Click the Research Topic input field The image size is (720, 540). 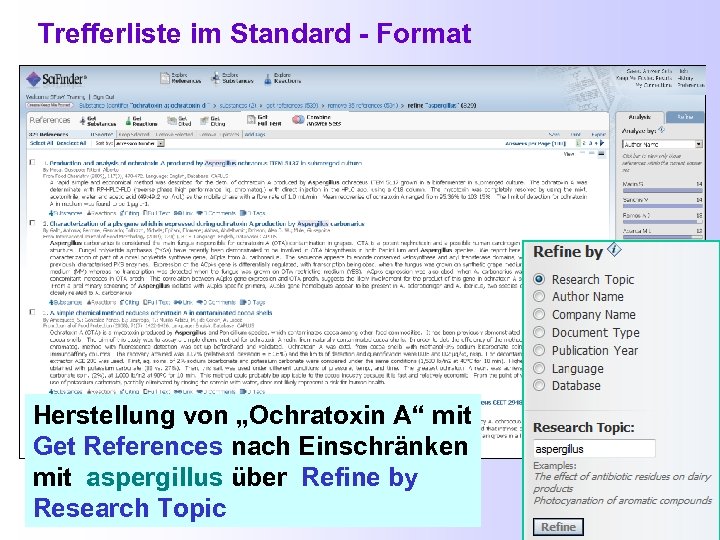pos(594,449)
